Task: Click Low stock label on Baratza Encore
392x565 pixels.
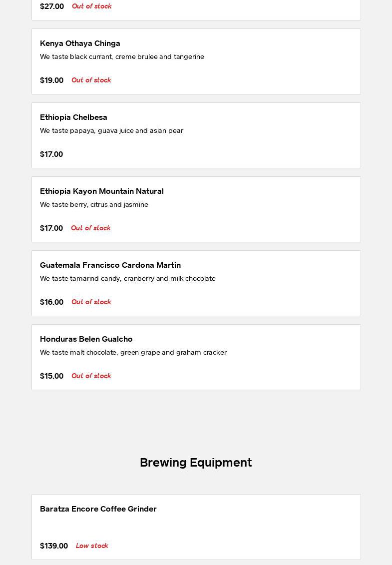Action: [x=92, y=546]
